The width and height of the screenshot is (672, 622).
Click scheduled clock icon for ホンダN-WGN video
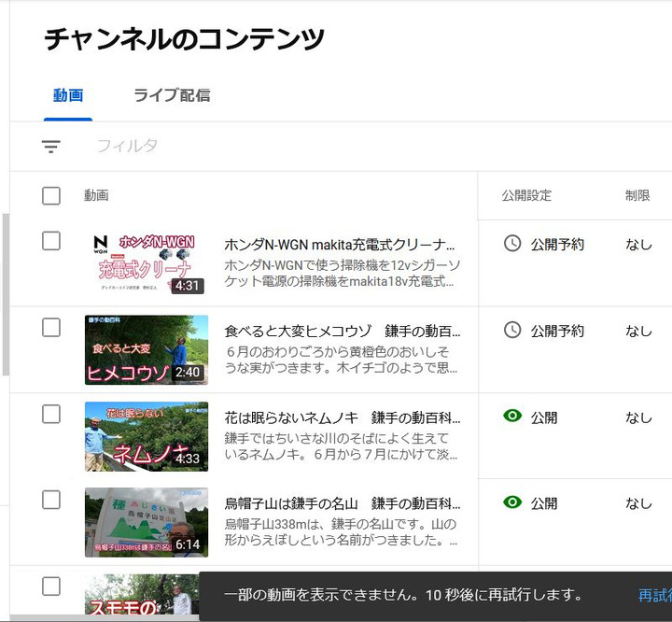tap(512, 244)
